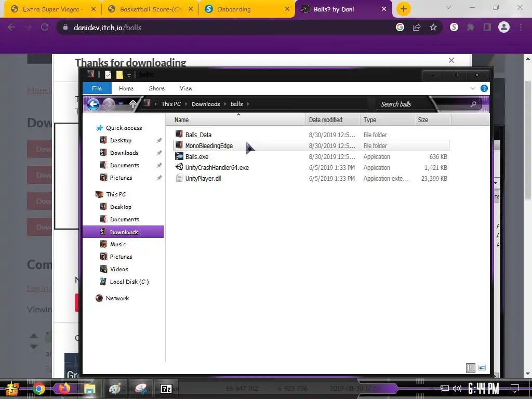
Task: Open the Explorer File menu
Action: [97, 88]
